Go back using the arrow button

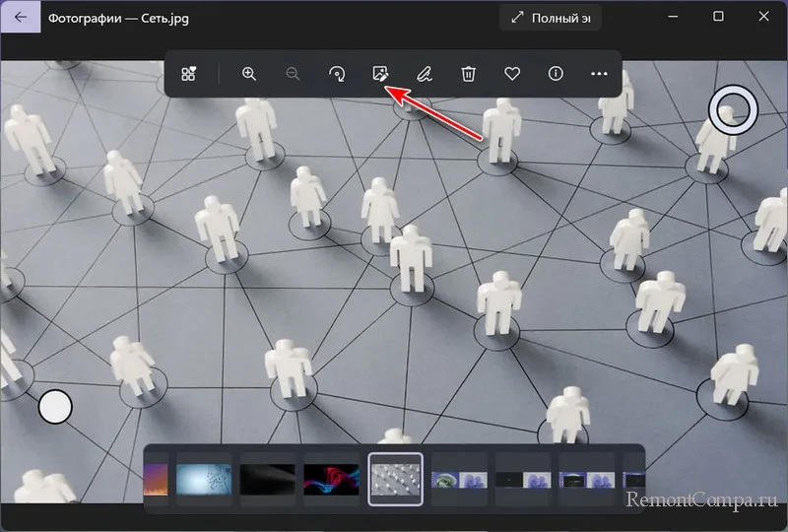pos(21,17)
